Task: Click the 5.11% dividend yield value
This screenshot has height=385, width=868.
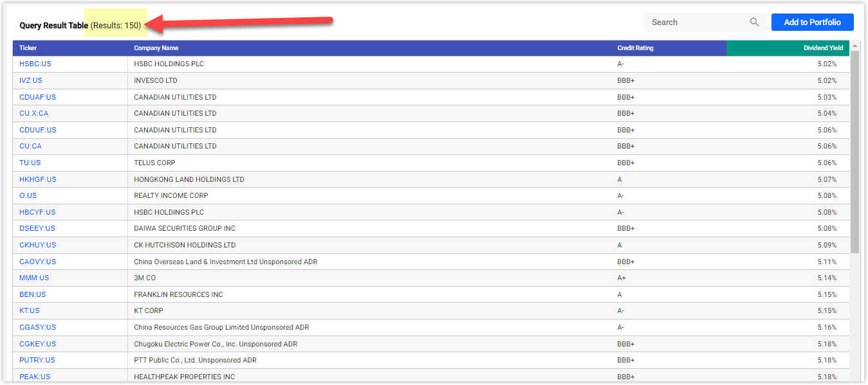Action: (x=827, y=262)
